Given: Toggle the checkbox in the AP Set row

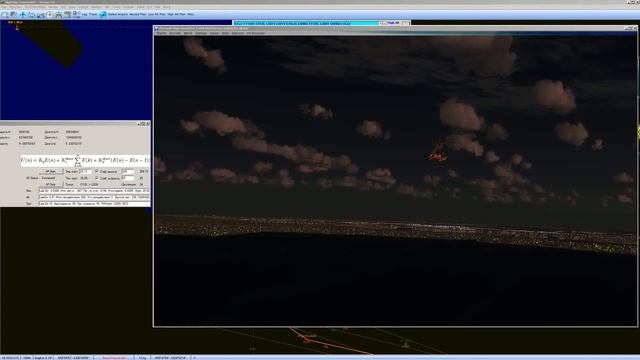Looking at the screenshot, I should pos(97,171).
